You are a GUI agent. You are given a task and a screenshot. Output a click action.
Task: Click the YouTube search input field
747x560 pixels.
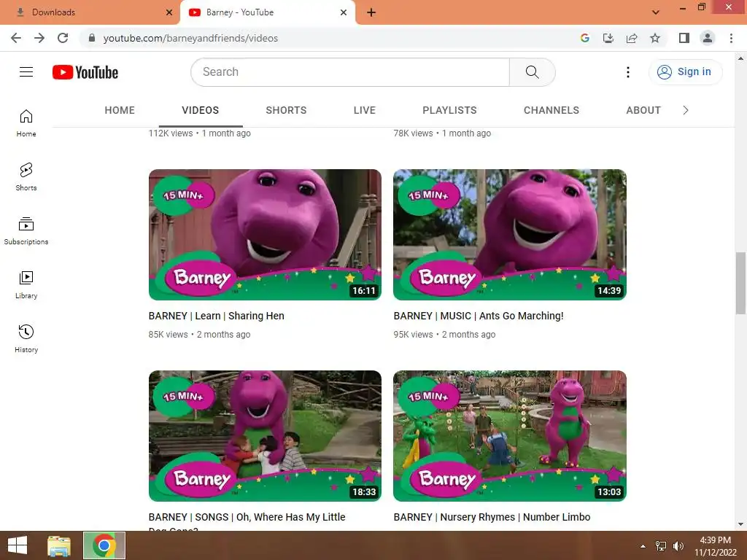click(x=350, y=72)
